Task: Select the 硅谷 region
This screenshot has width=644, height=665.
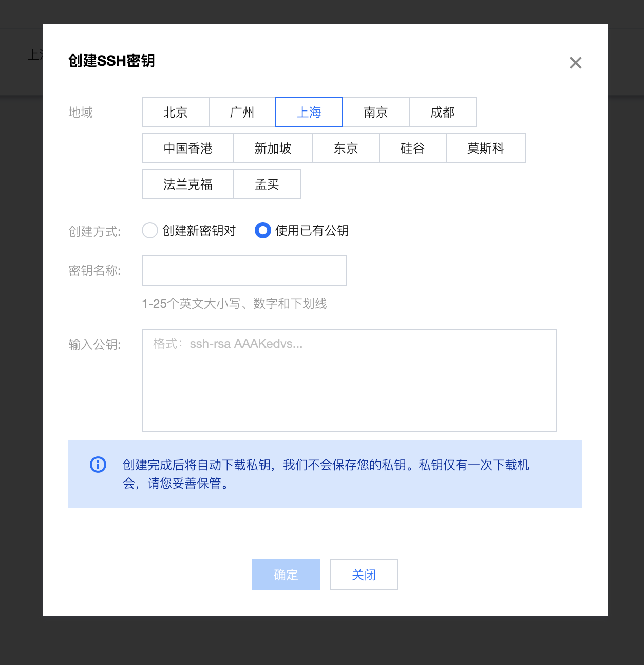Action: [412, 148]
